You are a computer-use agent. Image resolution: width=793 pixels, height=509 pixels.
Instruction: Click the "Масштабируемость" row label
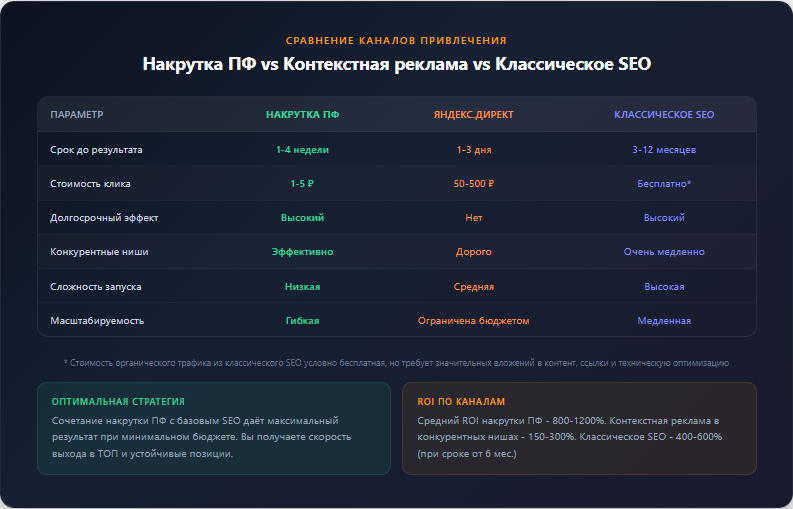point(97,321)
